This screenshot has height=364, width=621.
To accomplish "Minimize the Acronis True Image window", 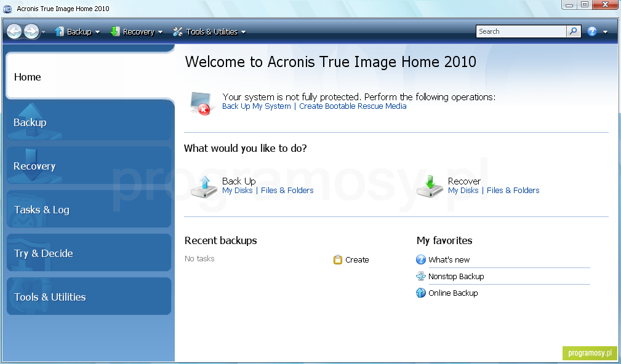I will coord(569,5).
